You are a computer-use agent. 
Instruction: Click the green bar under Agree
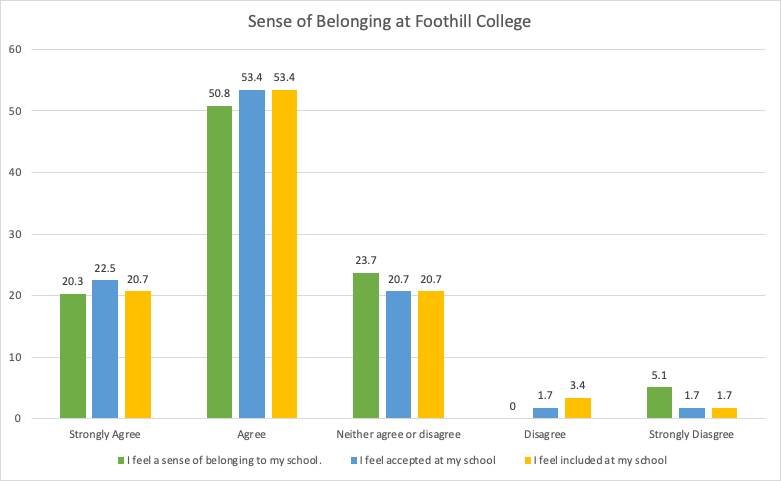(x=219, y=262)
